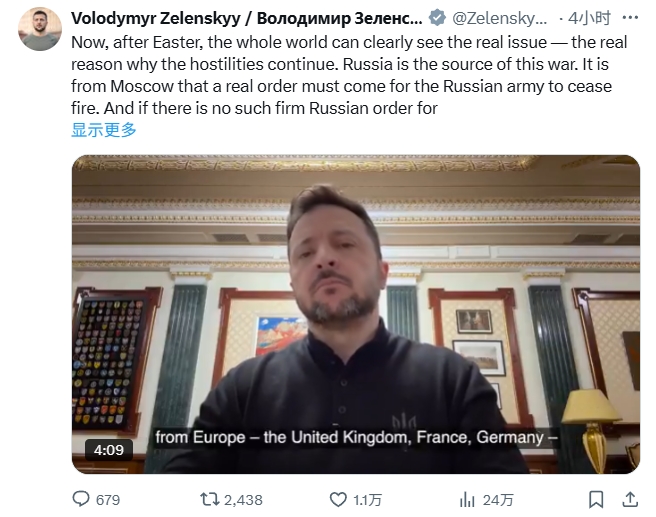The width and height of the screenshot is (656, 517).
Task: Open the Volodymyr Zelenskyy display name link
Action: (x=246, y=18)
